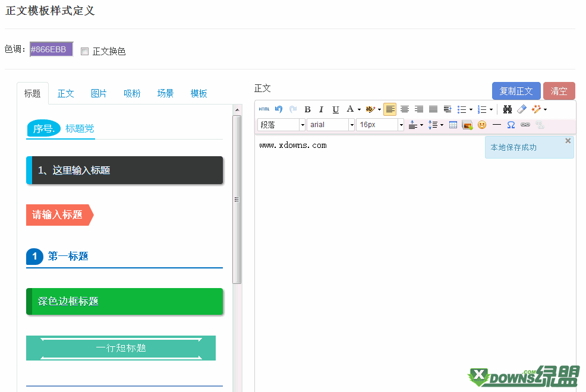
Task: Align text center
Action: click(404, 109)
